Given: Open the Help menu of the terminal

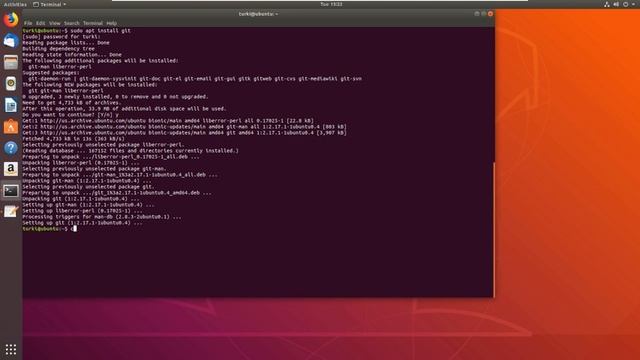Looking at the screenshot, I should 111,23.
